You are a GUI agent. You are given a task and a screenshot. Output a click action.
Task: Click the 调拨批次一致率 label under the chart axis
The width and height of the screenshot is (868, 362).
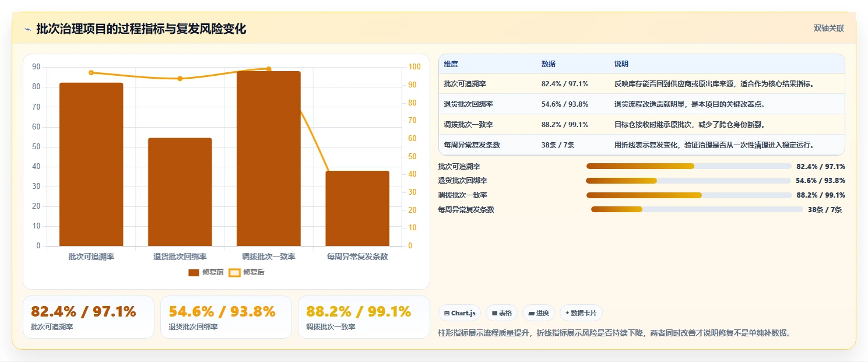click(269, 256)
